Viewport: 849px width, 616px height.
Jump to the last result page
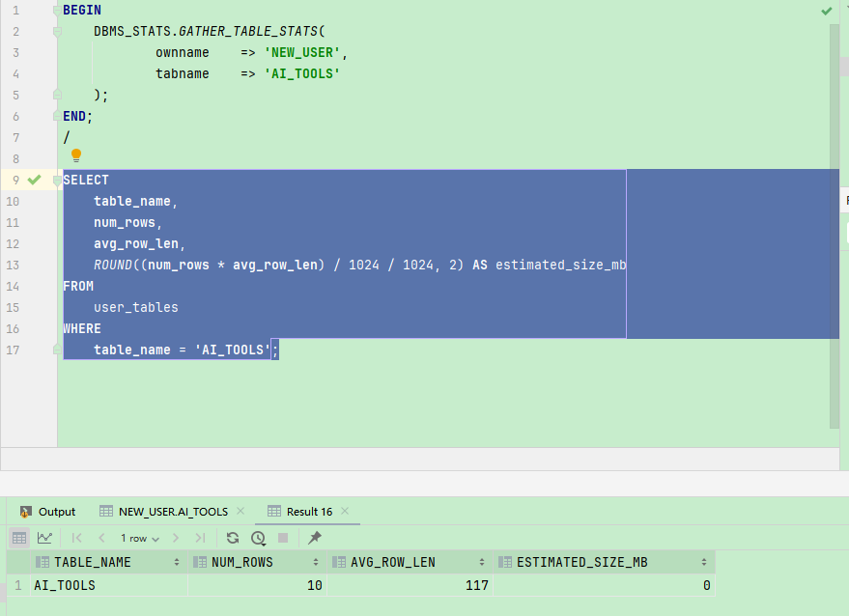[200, 538]
